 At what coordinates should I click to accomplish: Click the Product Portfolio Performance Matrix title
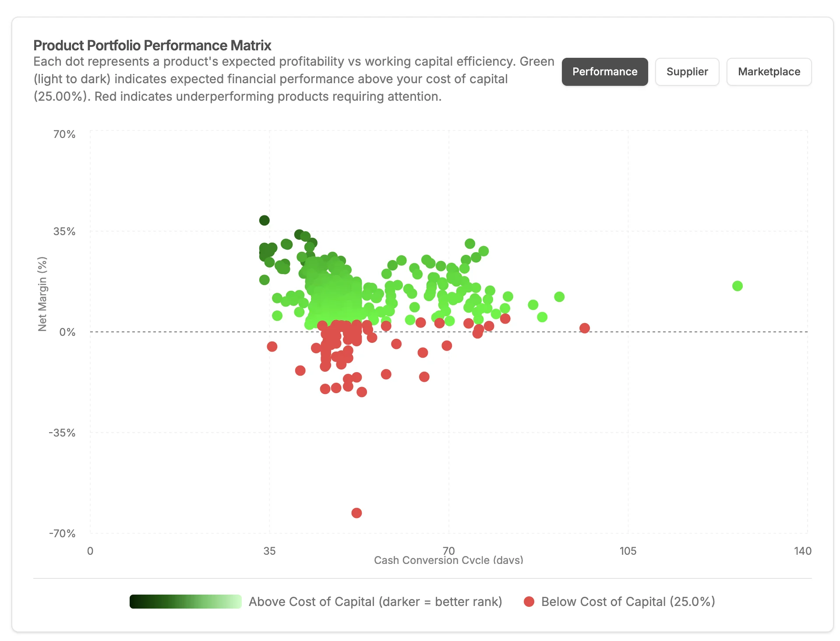click(x=152, y=46)
